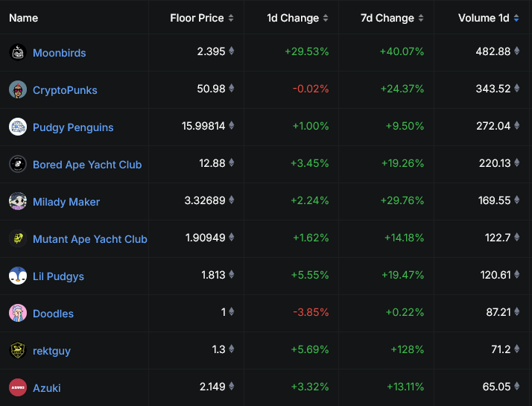Image resolution: width=532 pixels, height=406 pixels.
Task: Open the rektguy collection link
Action: click(51, 351)
